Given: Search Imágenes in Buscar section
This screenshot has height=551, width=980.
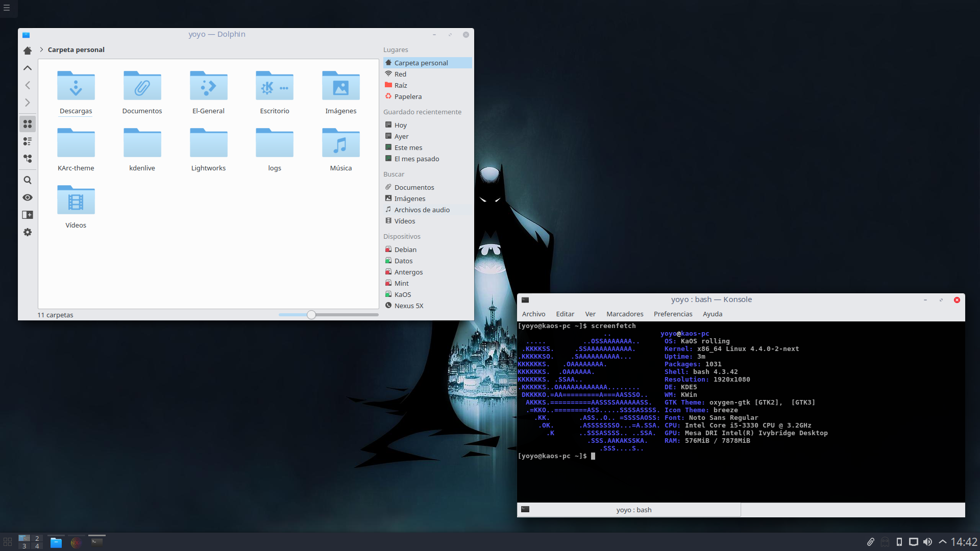Looking at the screenshot, I should pos(428,198).
